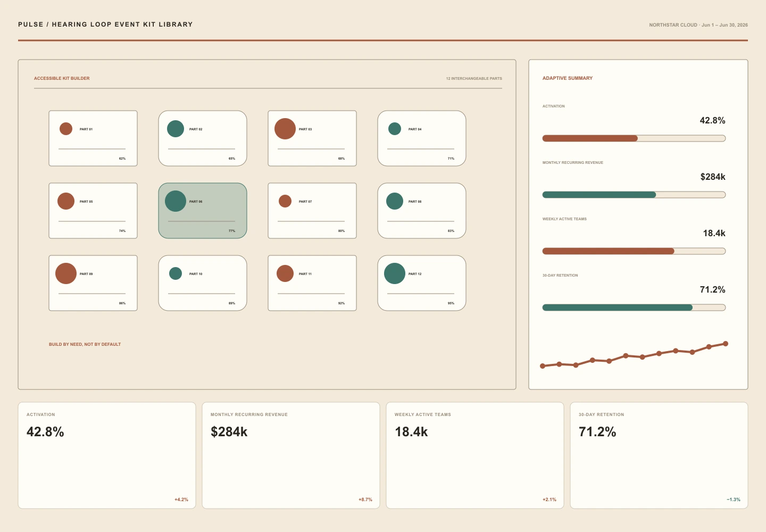Click the +8.7% change indicator

point(365,500)
